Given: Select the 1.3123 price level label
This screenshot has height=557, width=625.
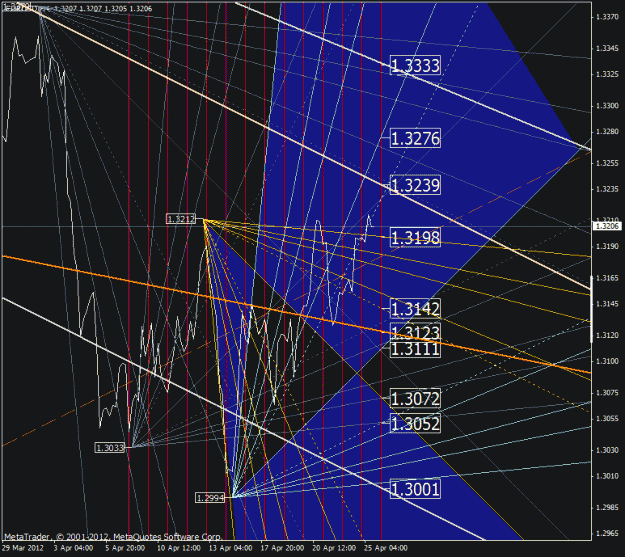Looking at the screenshot, I should [415, 331].
